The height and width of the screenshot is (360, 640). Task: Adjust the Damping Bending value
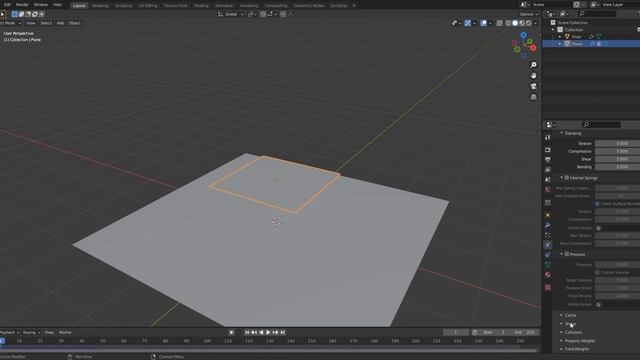click(618, 167)
